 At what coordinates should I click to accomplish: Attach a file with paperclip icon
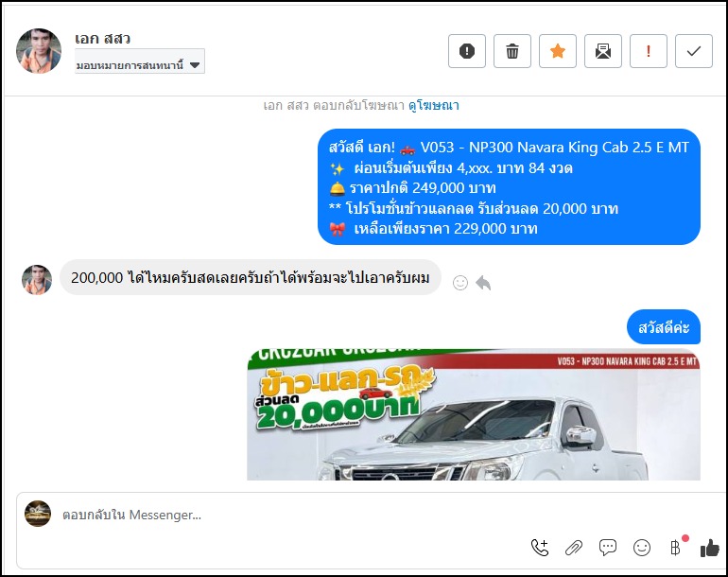[574, 548]
